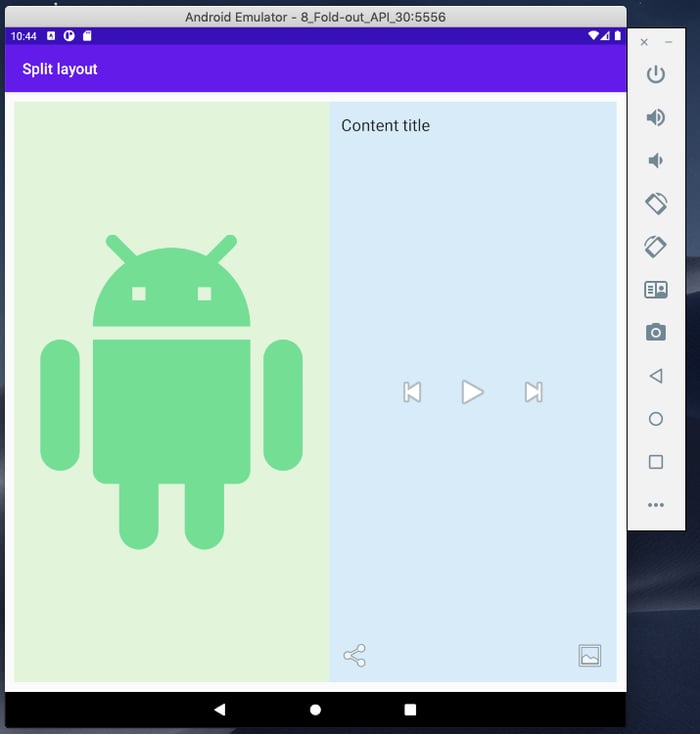Open the image icon at bottom right
The image size is (700, 734).
pos(590,656)
